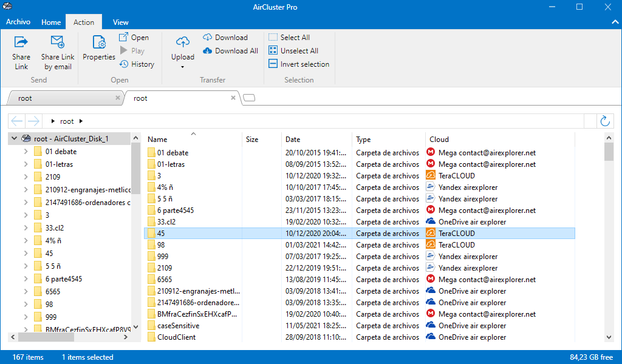This screenshot has width=622, height=364.
Task: Expand 01 debate folder in tree
Action: point(26,151)
